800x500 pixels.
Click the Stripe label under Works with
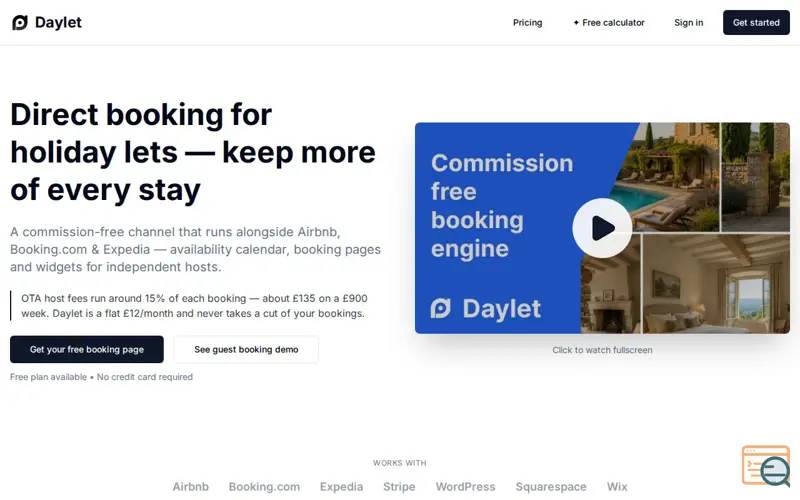click(399, 487)
